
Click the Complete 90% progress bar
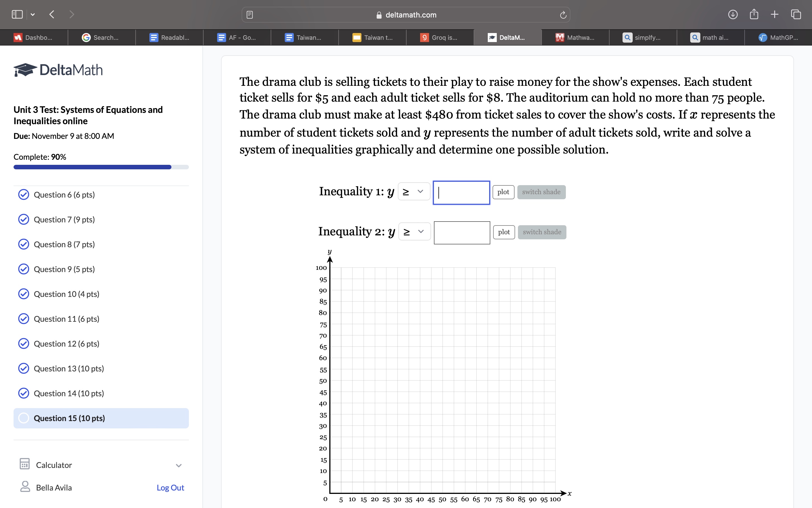coord(101,167)
